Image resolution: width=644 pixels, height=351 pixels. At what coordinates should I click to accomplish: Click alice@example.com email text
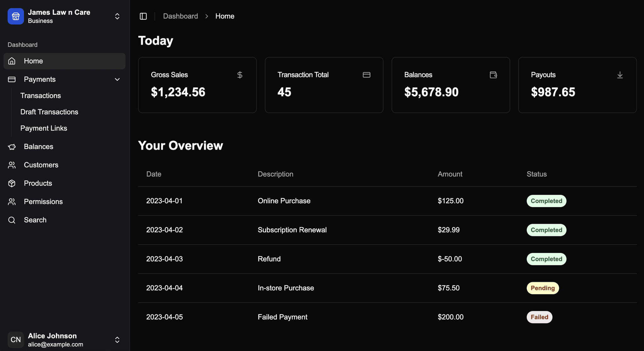point(56,344)
